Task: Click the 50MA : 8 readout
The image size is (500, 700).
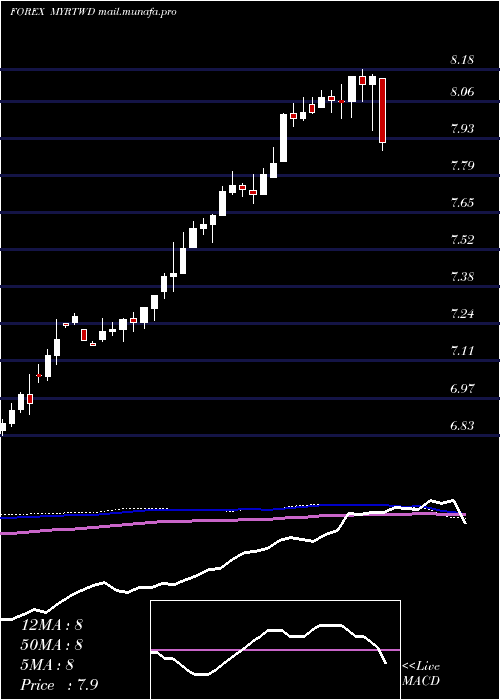Action: [52, 645]
